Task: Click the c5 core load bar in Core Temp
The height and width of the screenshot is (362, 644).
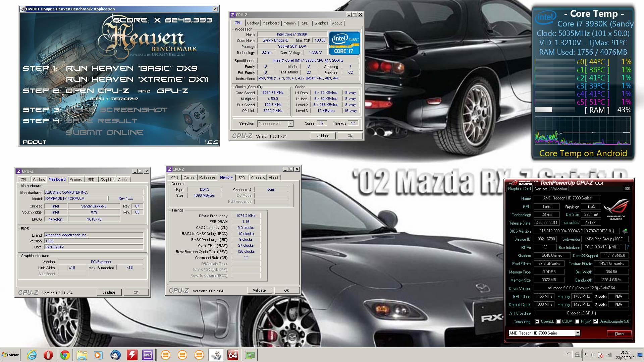Action: pyautogui.click(x=555, y=102)
